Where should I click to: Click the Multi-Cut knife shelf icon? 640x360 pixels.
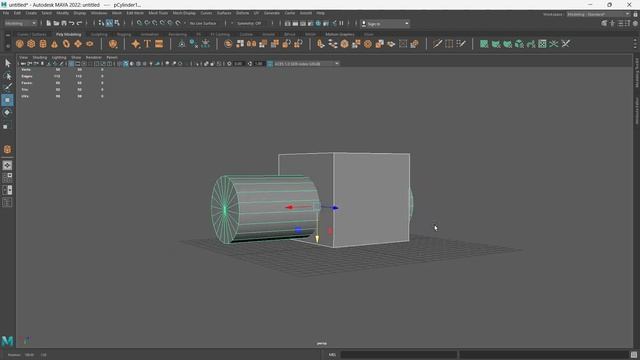[438, 44]
